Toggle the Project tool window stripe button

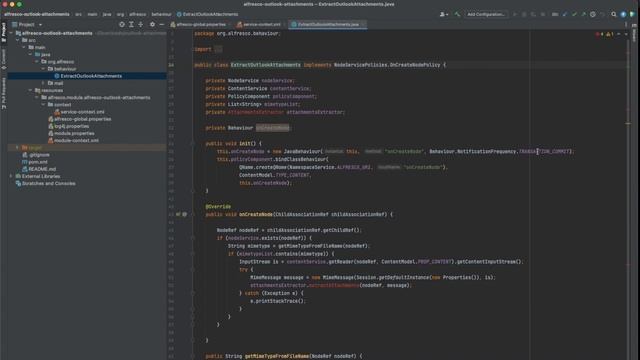[4, 32]
